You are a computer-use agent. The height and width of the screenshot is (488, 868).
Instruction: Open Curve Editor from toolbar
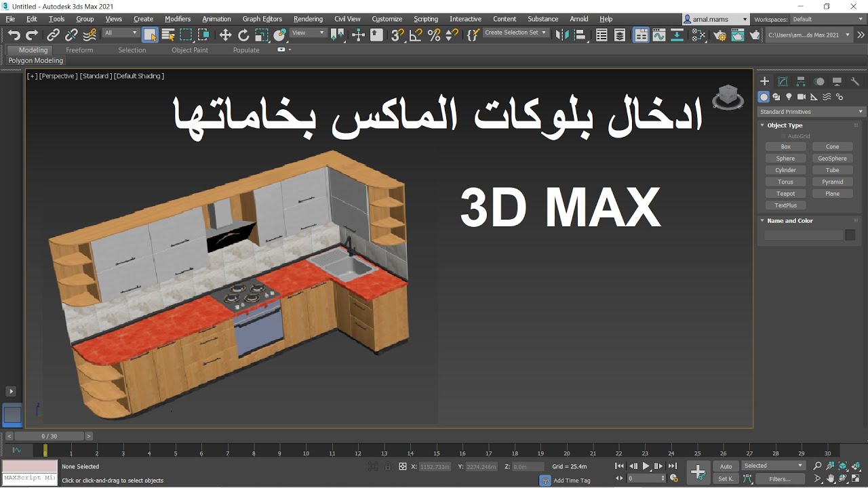pyautogui.click(x=659, y=35)
